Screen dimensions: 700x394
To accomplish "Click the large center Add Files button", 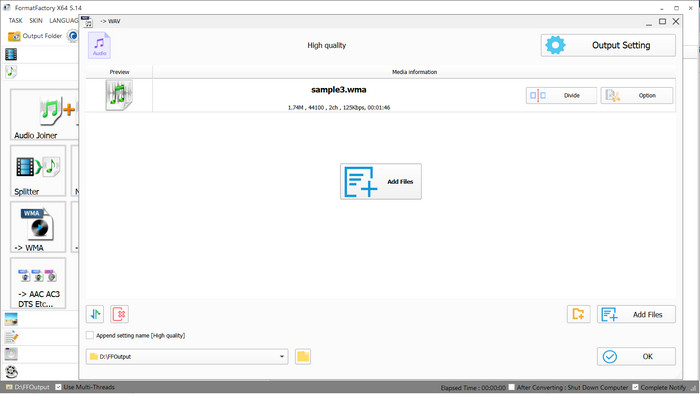I will point(380,181).
